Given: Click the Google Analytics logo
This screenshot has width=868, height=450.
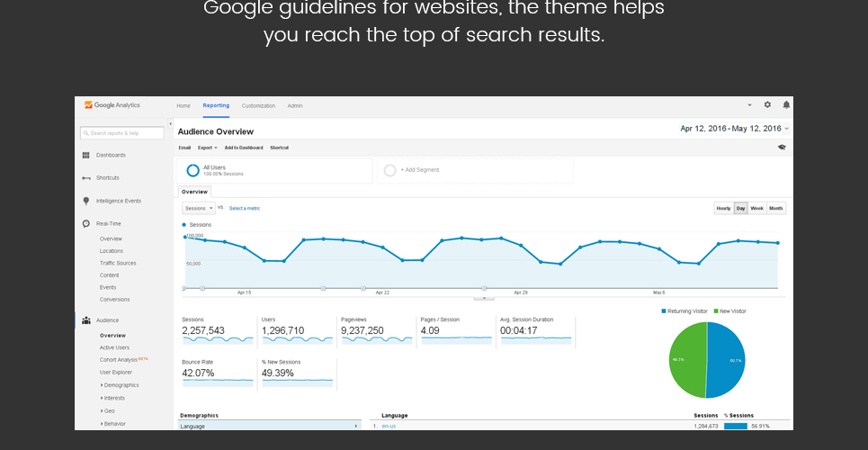Looking at the screenshot, I should (112, 104).
